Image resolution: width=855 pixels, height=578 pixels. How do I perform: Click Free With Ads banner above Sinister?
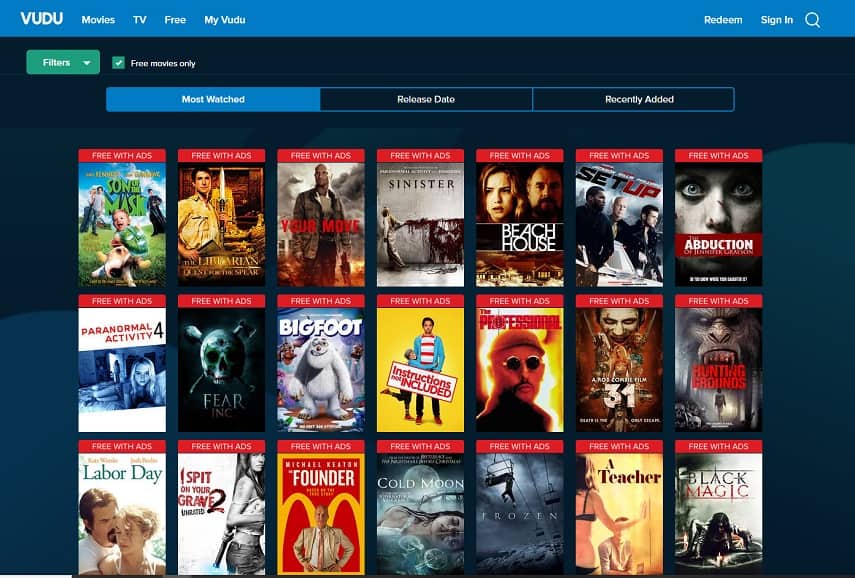click(420, 155)
